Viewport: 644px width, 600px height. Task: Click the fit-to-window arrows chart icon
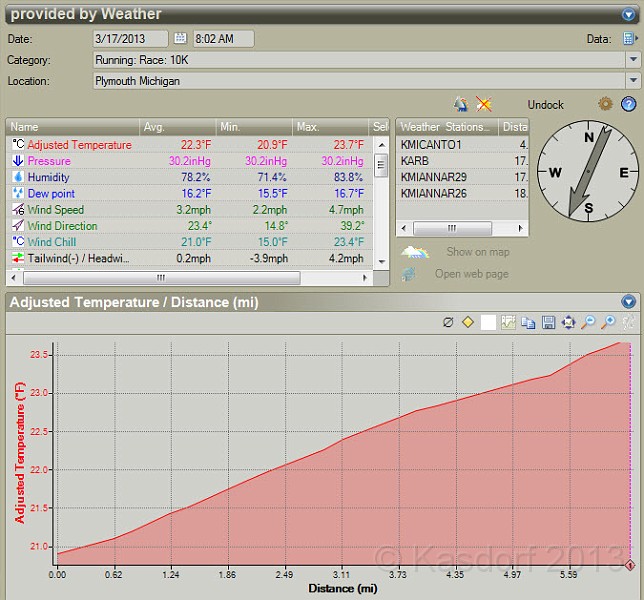click(x=568, y=322)
